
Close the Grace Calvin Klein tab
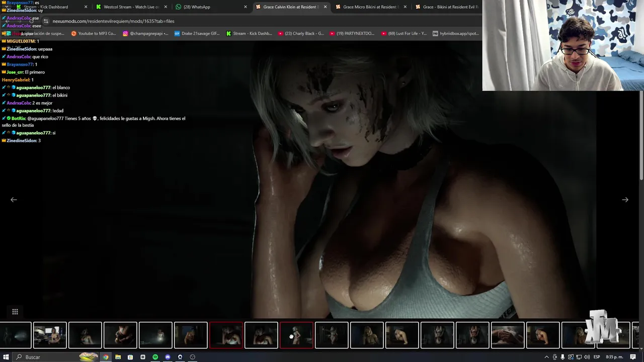tap(325, 7)
